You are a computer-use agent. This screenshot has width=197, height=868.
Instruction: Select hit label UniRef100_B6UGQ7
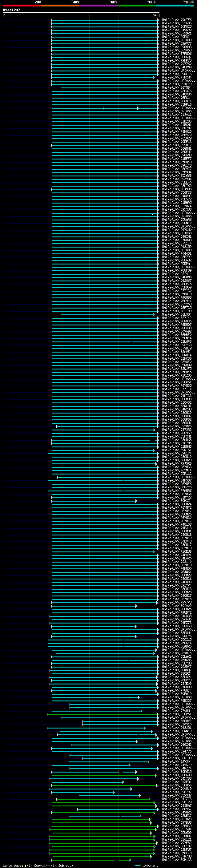coord(177,57)
